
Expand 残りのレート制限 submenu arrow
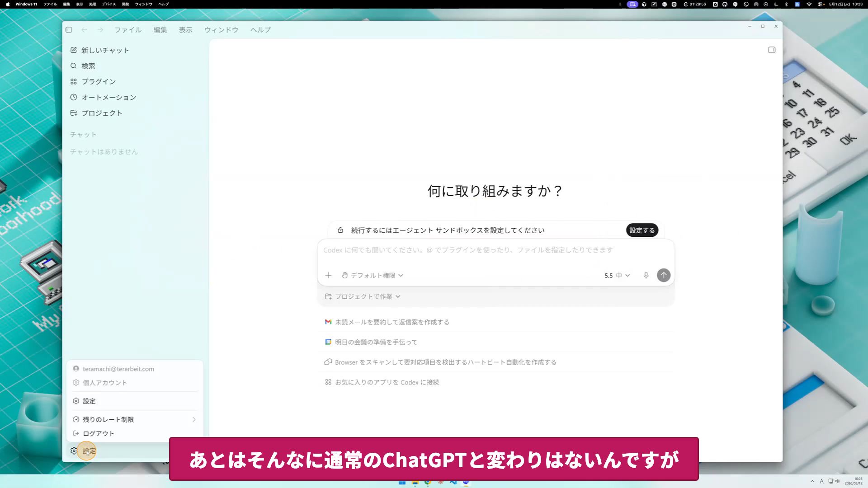(x=194, y=419)
